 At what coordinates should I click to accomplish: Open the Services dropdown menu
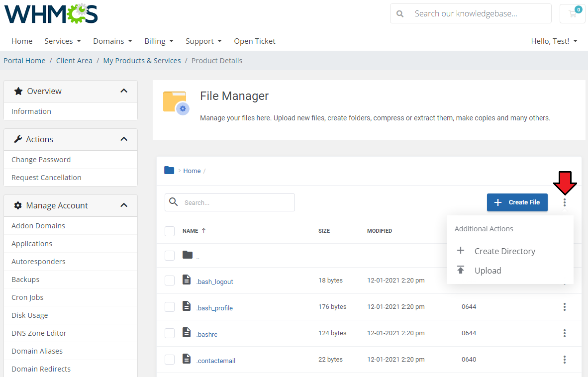tap(63, 41)
